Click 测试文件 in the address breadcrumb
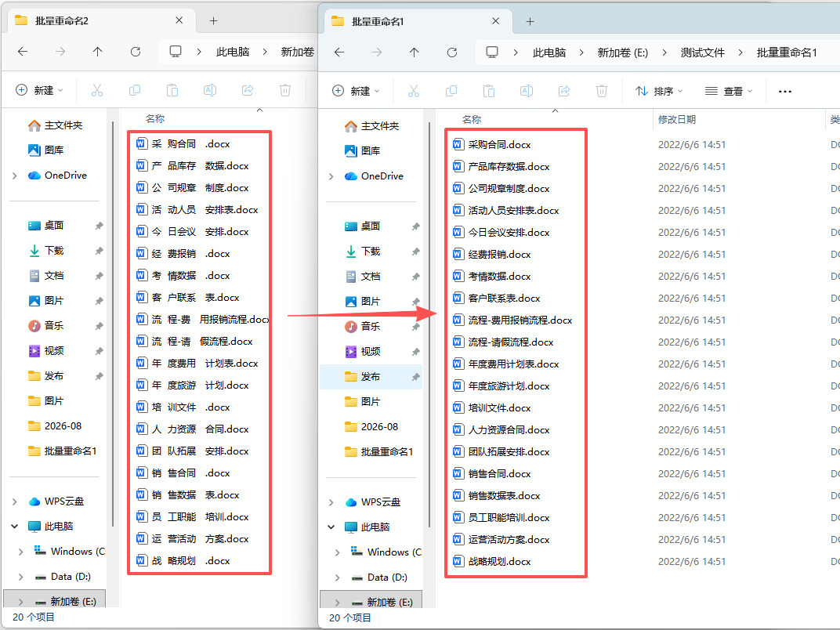 (702, 52)
